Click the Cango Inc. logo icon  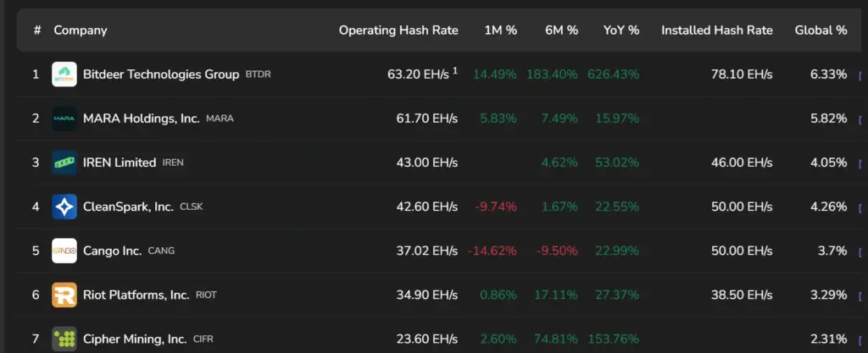click(x=64, y=251)
